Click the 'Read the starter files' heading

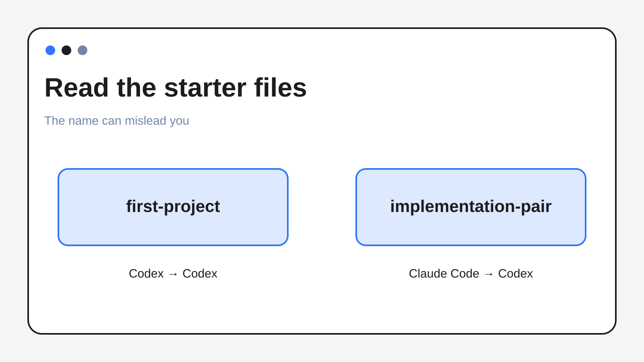175,88
